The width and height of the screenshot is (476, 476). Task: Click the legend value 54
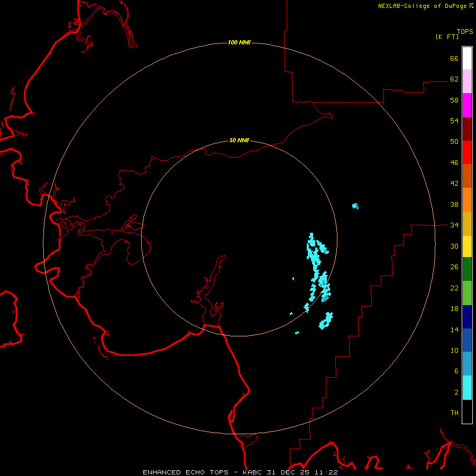coord(454,121)
